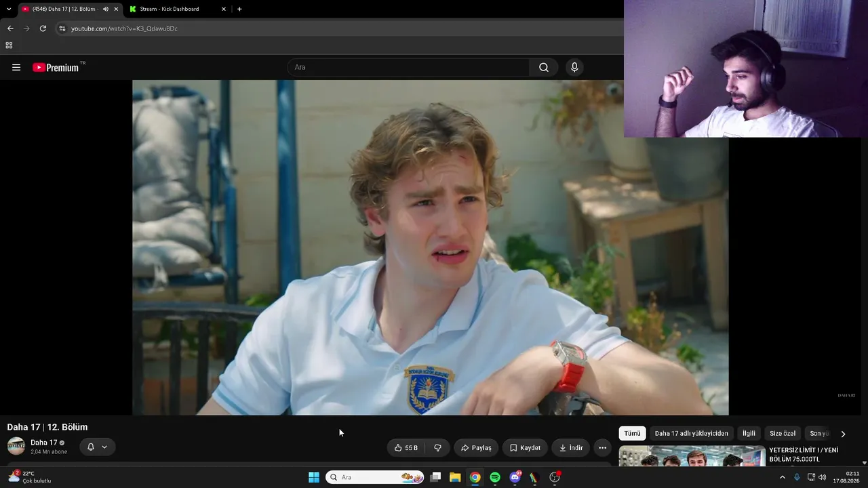This screenshot has width=868, height=488.
Task: Open File Explorer from the taskbar
Action: pos(455,477)
